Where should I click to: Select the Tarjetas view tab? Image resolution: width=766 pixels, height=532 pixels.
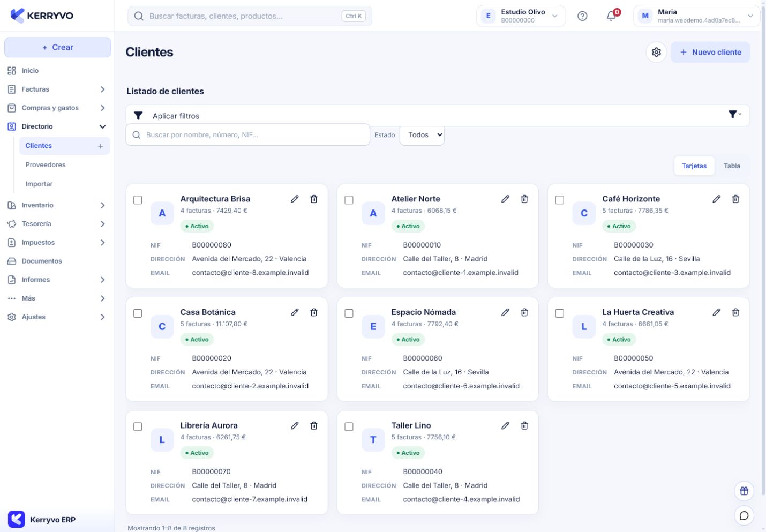tap(694, 166)
